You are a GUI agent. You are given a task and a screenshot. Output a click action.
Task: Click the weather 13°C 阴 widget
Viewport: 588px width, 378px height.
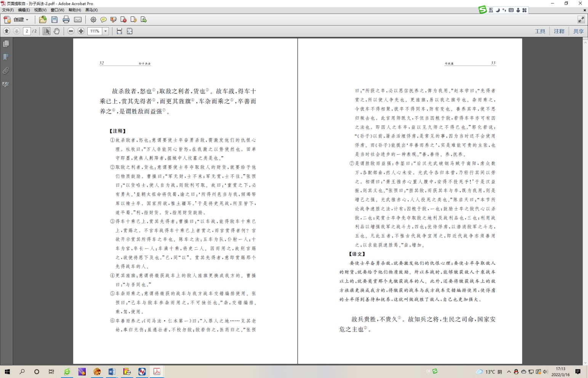[x=489, y=372]
